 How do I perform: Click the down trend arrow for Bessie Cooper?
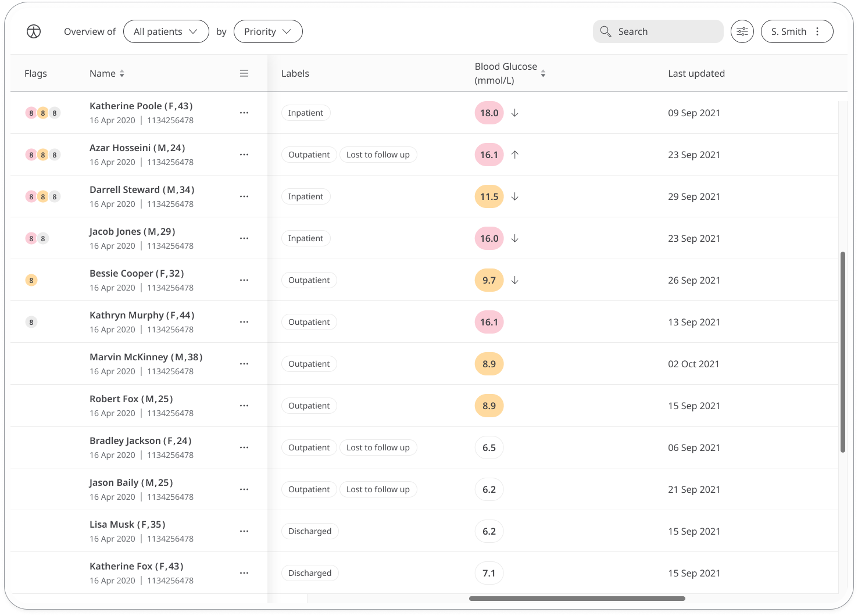(x=515, y=280)
